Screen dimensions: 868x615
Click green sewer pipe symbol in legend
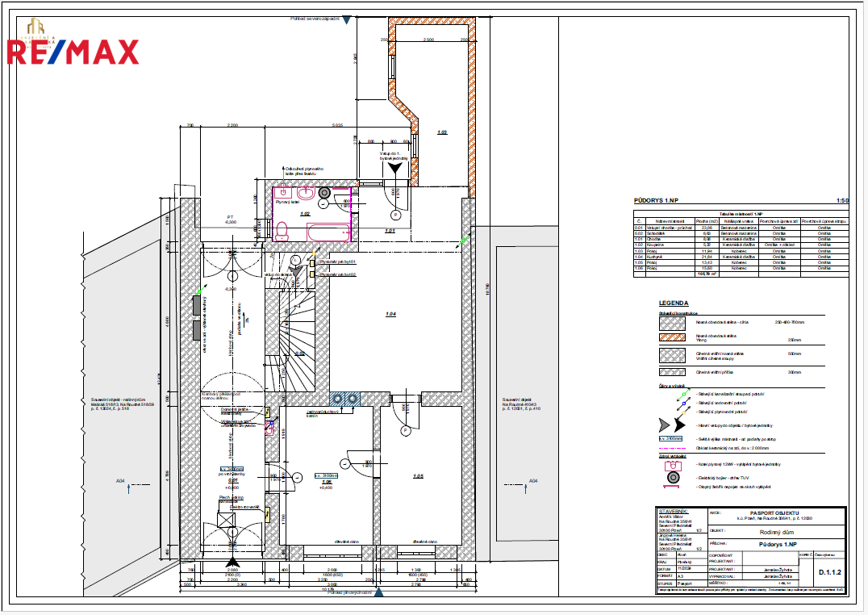(x=683, y=395)
